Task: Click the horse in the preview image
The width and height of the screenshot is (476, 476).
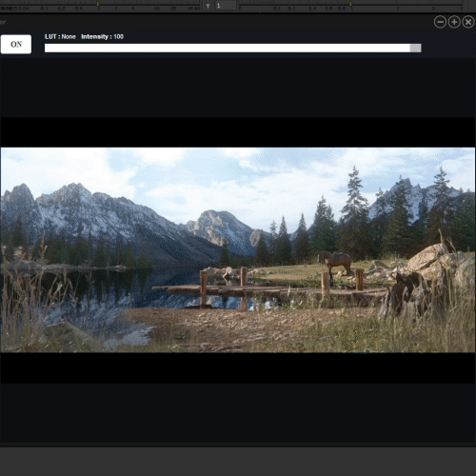Action: [x=335, y=263]
